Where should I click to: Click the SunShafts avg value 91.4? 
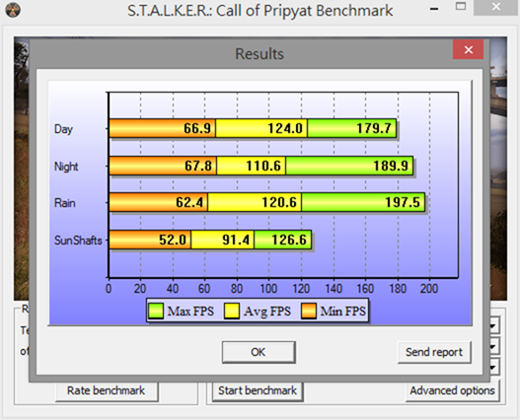pyautogui.click(x=236, y=240)
